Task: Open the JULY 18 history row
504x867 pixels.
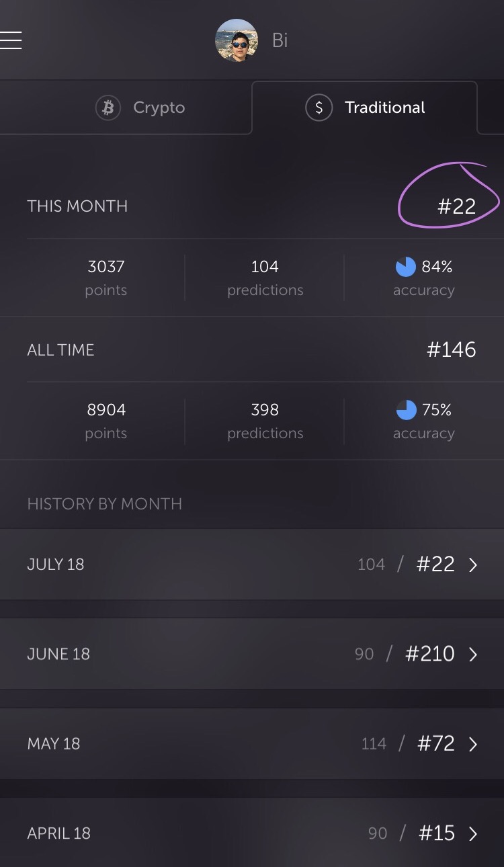Action: (252, 565)
